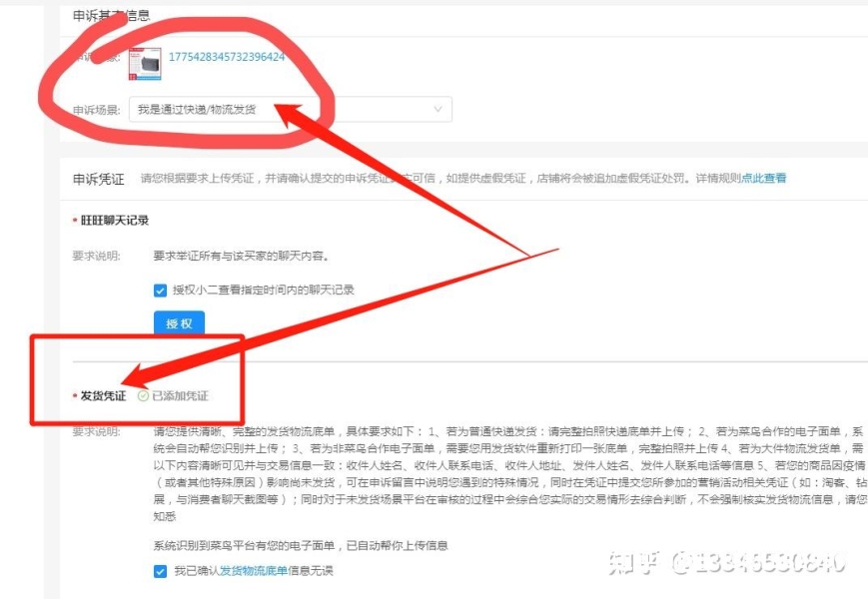The height and width of the screenshot is (599, 868).
Task: Select the 我是通过快递/物流发货 option text
Action: pyautogui.click(x=197, y=110)
